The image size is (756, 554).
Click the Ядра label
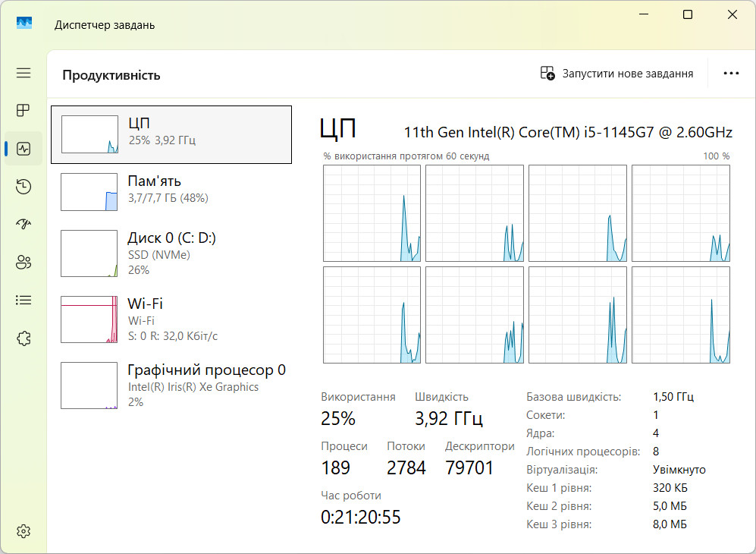pyautogui.click(x=541, y=433)
